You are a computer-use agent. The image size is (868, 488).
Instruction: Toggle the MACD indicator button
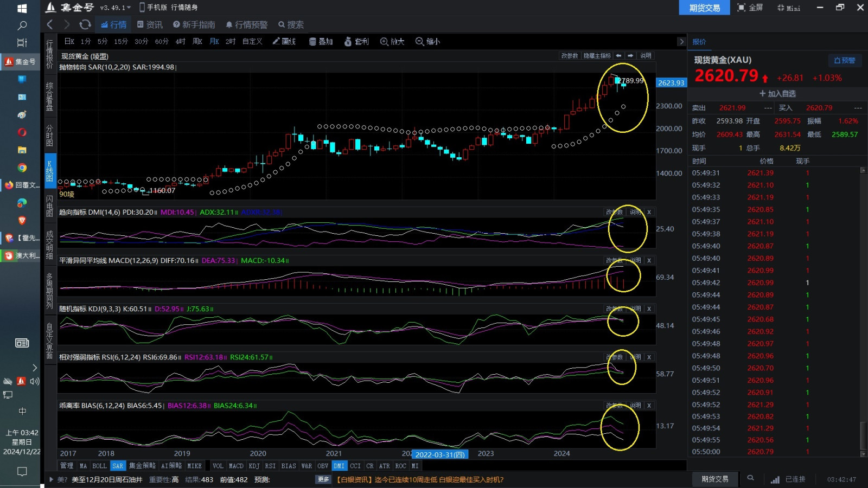(x=236, y=466)
